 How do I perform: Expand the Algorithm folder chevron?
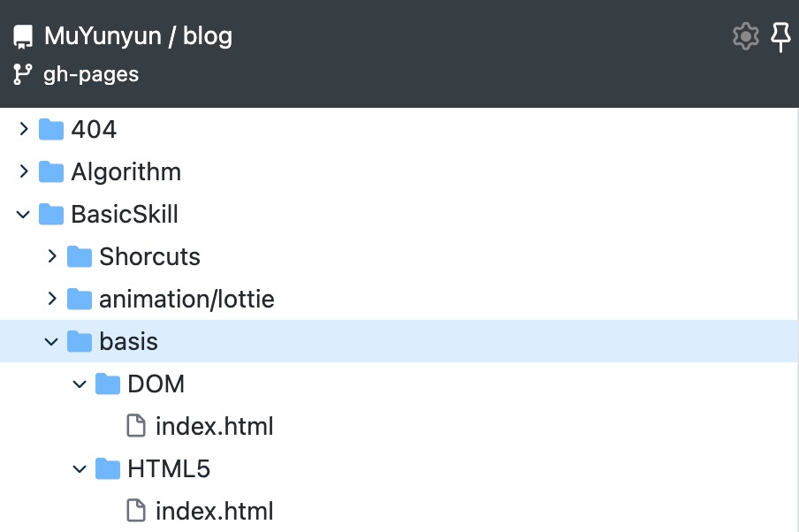coord(24,172)
